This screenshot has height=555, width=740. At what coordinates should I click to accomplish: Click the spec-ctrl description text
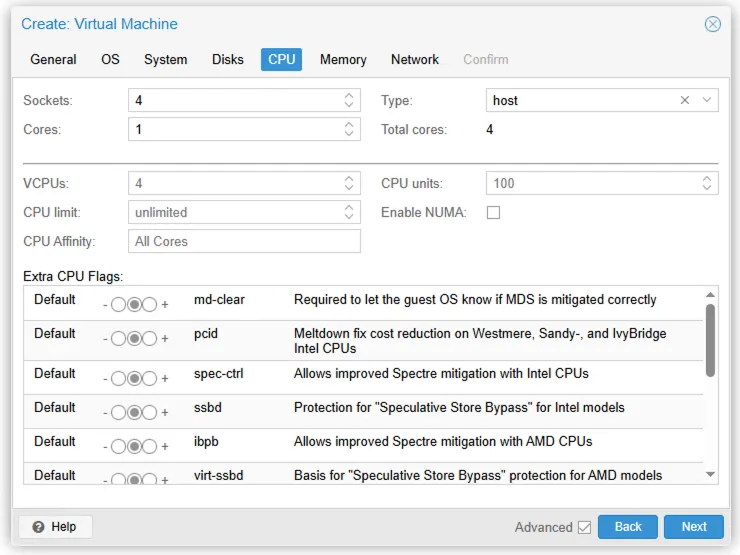(x=441, y=374)
